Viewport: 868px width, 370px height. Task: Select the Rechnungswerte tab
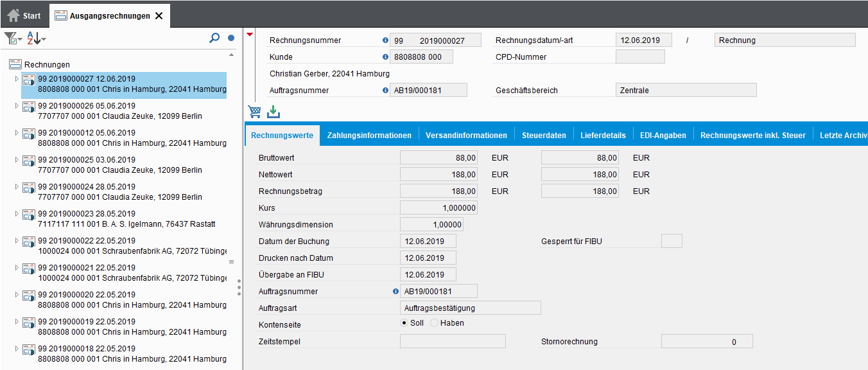coord(282,136)
